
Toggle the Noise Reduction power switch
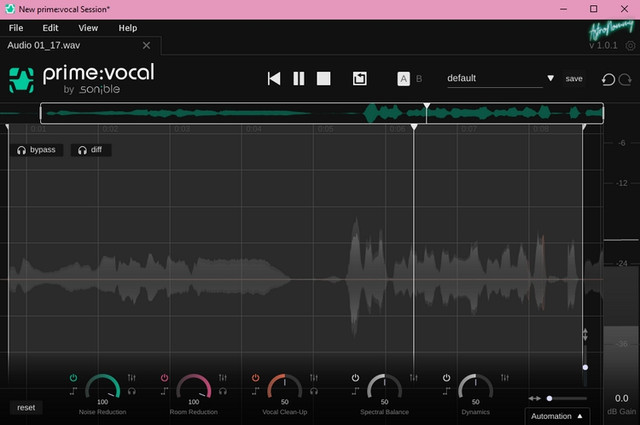[x=73, y=378]
